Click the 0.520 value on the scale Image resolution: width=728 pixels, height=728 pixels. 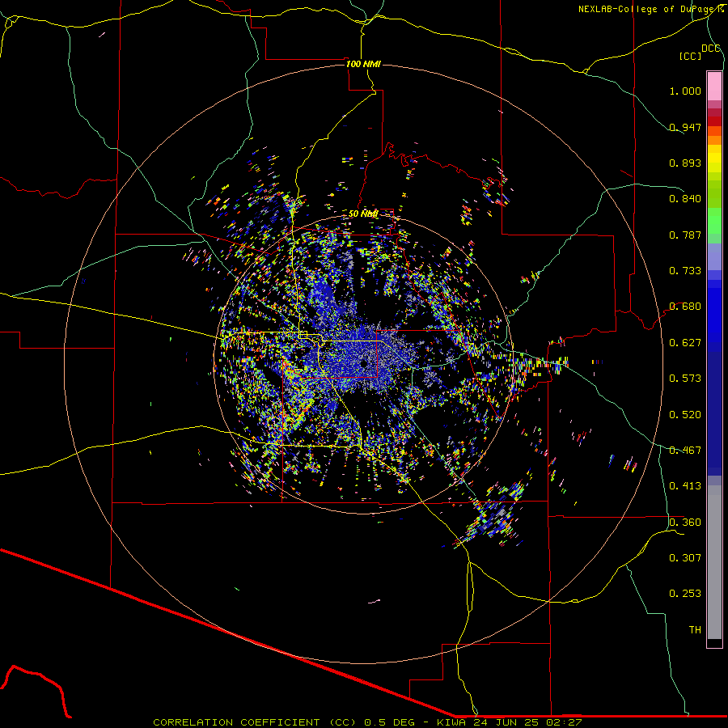(x=685, y=415)
